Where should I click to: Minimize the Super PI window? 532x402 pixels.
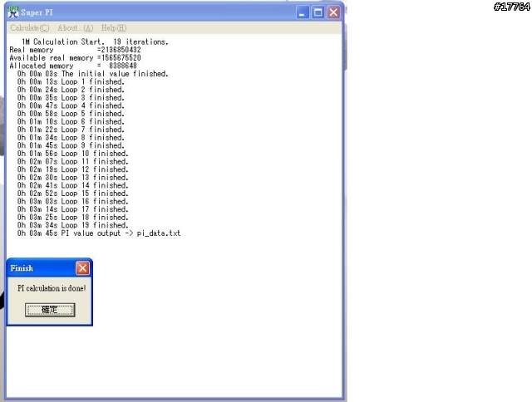point(303,12)
